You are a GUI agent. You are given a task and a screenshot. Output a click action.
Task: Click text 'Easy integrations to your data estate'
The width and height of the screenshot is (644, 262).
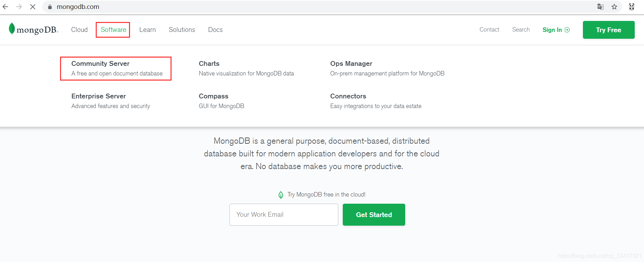tap(376, 106)
